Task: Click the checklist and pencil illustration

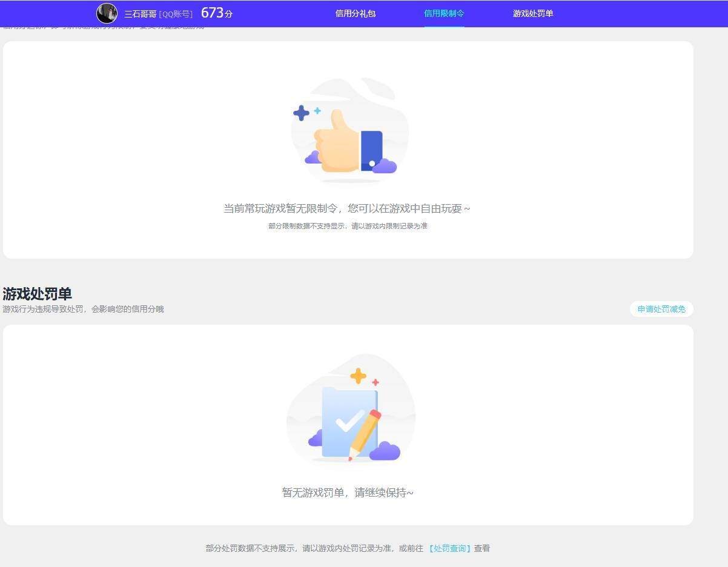Action: pos(350,409)
